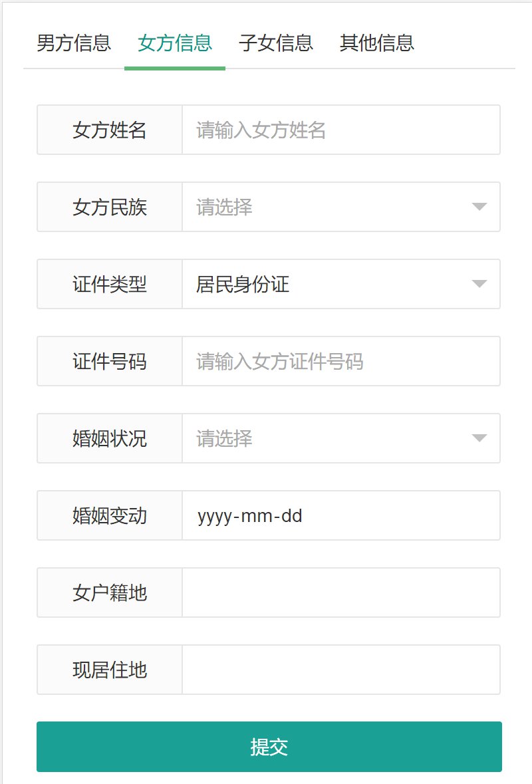Click the 女方姓名 input field
This screenshot has height=784, width=532.
[340, 130]
